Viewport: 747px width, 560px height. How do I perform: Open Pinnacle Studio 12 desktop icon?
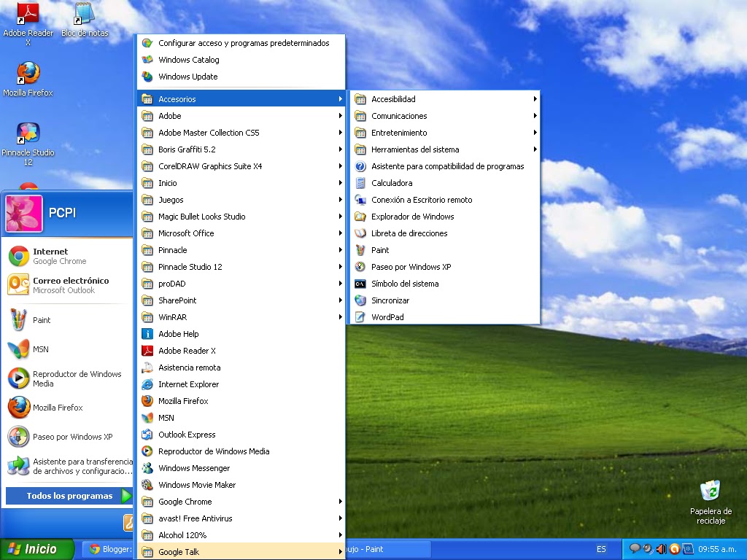pos(28,133)
